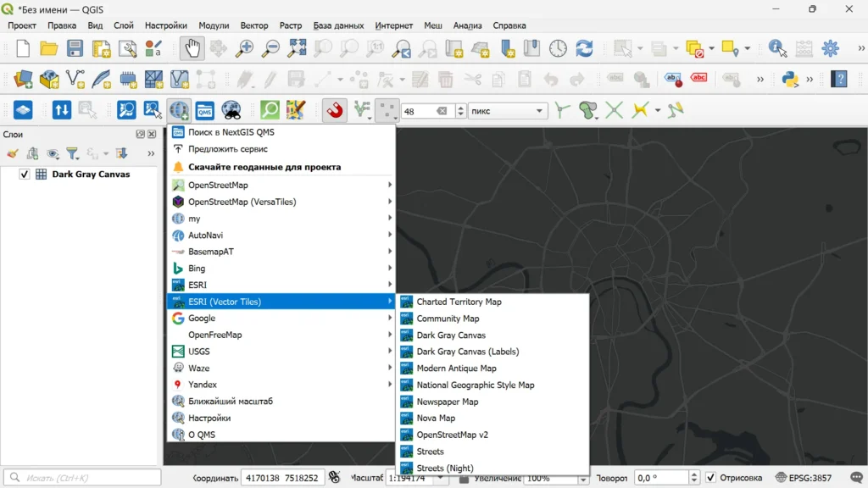Expand the Google submenu
This screenshot has width=868, height=488.
coord(281,319)
